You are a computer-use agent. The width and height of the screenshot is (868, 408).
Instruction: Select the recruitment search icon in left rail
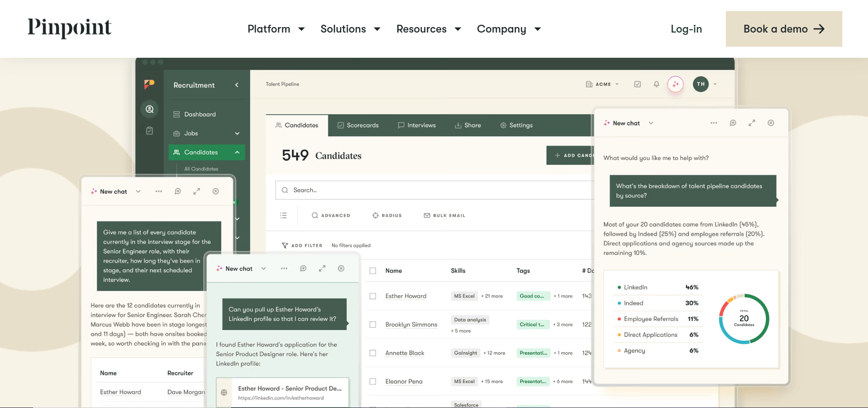(149, 109)
